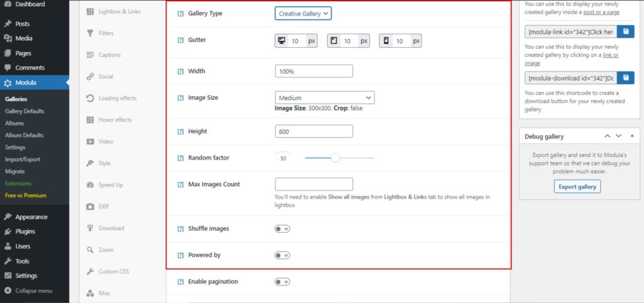Click the tablet gutter device icon
This screenshot has height=303, width=644.
(x=334, y=41)
